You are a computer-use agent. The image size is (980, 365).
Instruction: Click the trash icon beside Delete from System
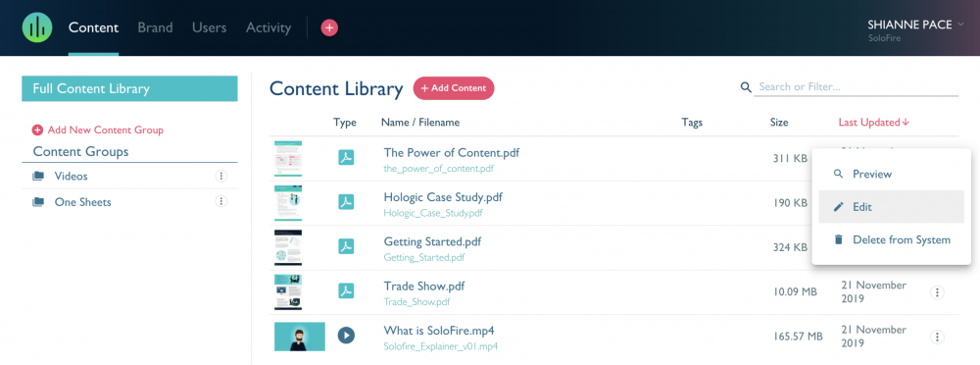839,239
